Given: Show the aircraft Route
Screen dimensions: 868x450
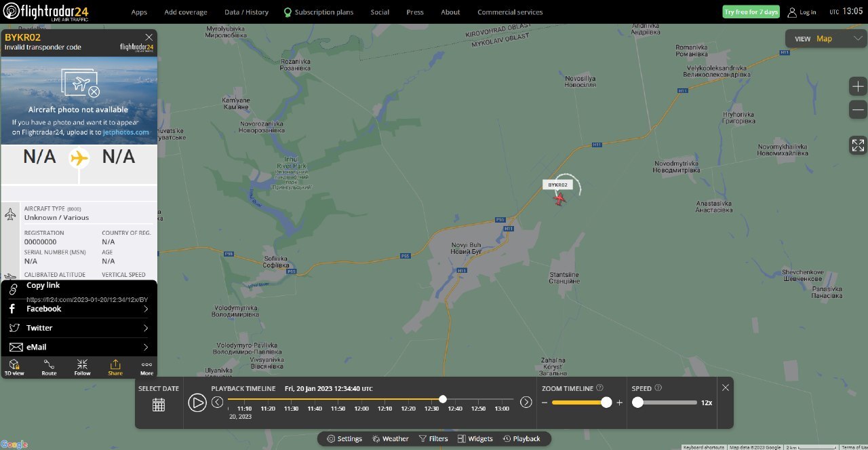Looking at the screenshot, I should click(x=49, y=367).
